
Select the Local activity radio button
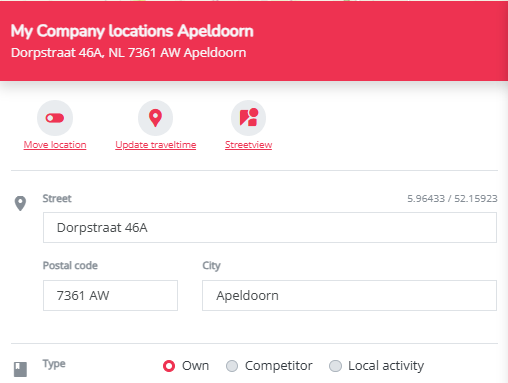tap(335, 366)
